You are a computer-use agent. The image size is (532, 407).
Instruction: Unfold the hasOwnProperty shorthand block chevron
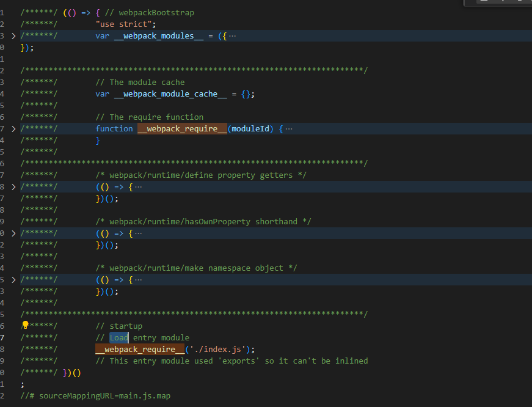pyautogui.click(x=13, y=233)
